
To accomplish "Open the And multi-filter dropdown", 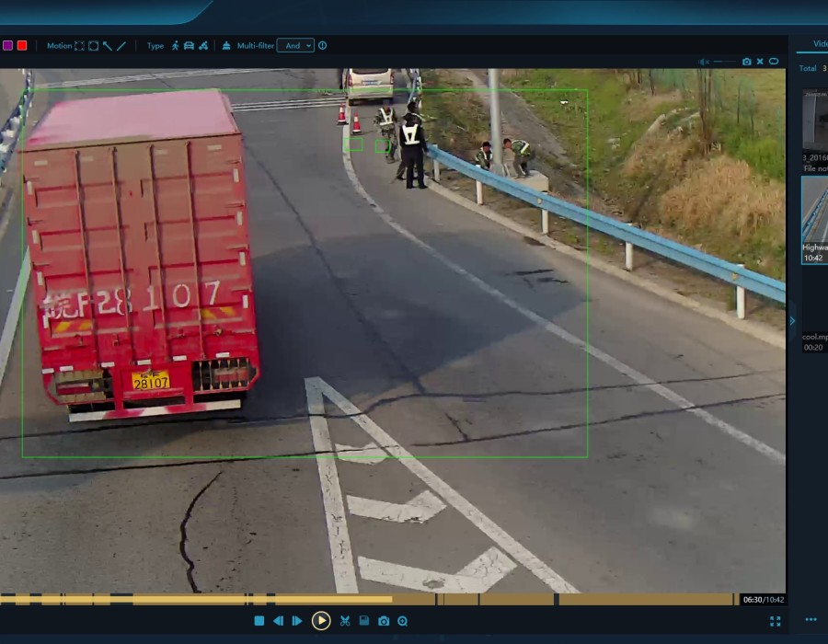I will point(294,46).
